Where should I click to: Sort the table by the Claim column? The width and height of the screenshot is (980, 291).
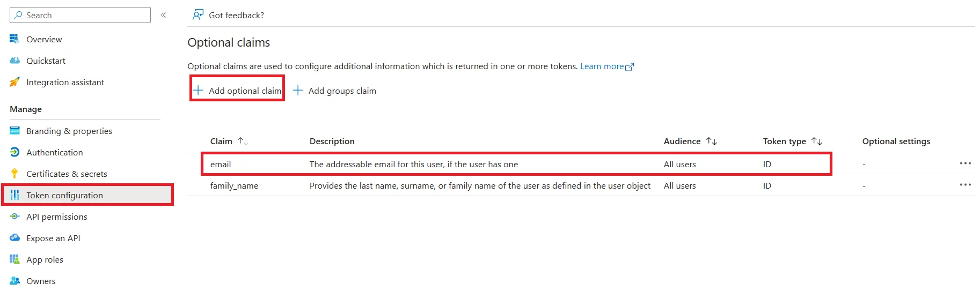[229, 141]
